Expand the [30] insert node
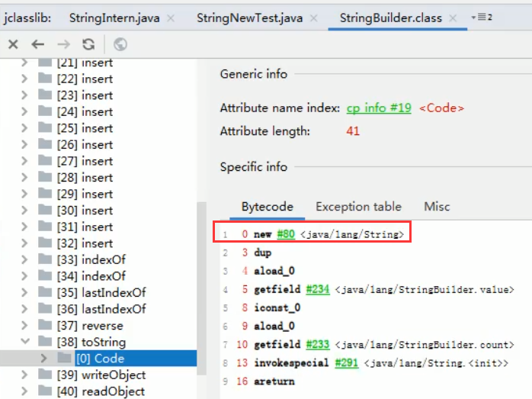The image size is (532, 399). coord(24,211)
